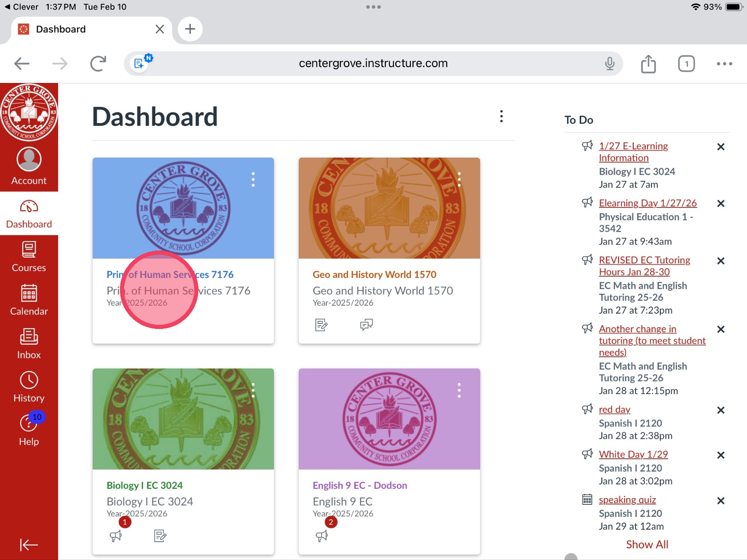Open Prin. of Human Services card options
Screen dimensions: 747x560
(253, 180)
